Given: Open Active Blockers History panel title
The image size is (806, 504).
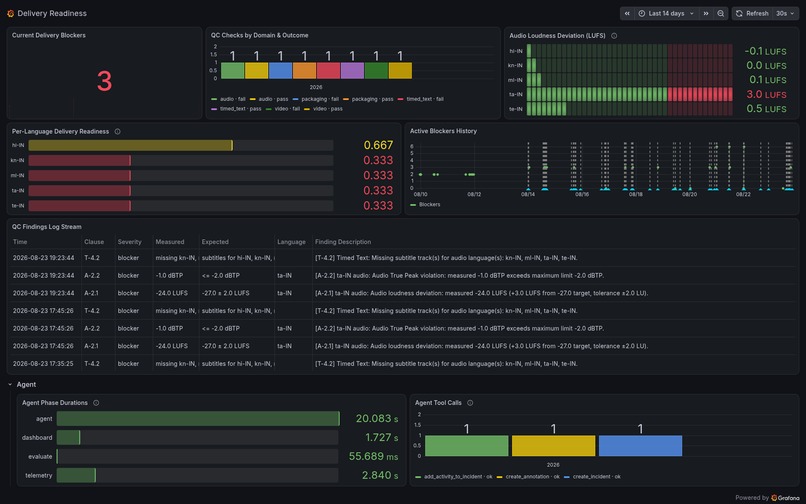Looking at the screenshot, I should pos(443,131).
